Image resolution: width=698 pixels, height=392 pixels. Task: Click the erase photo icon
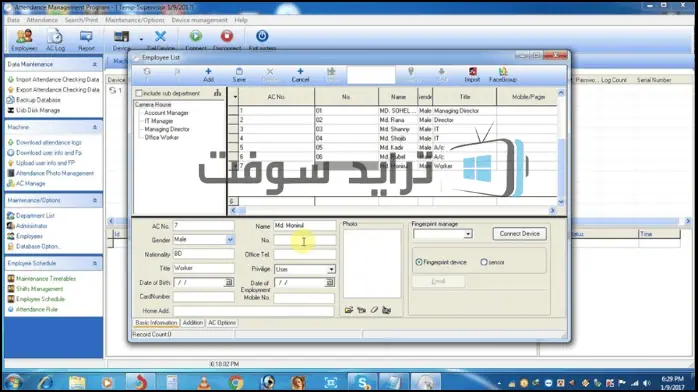click(x=374, y=310)
